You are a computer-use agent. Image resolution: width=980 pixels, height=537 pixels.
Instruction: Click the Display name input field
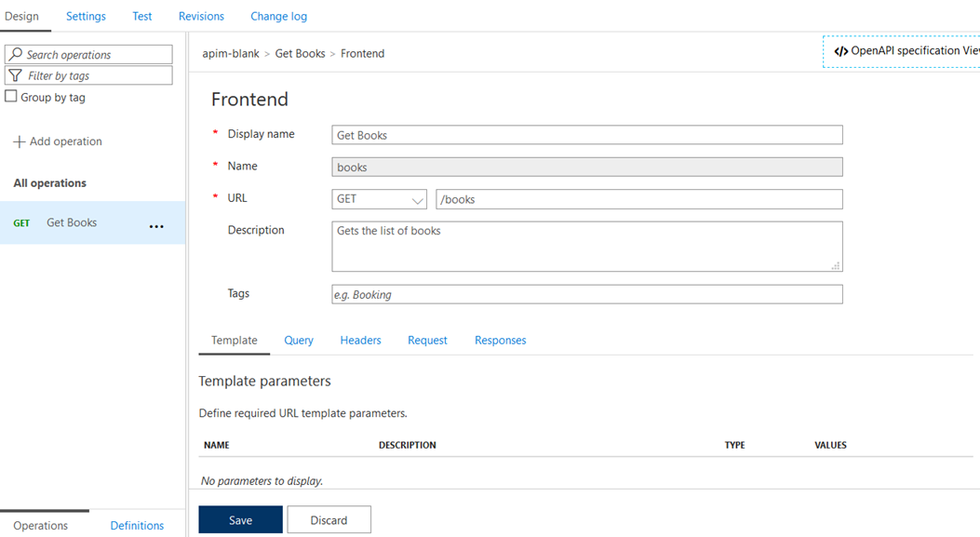click(587, 135)
